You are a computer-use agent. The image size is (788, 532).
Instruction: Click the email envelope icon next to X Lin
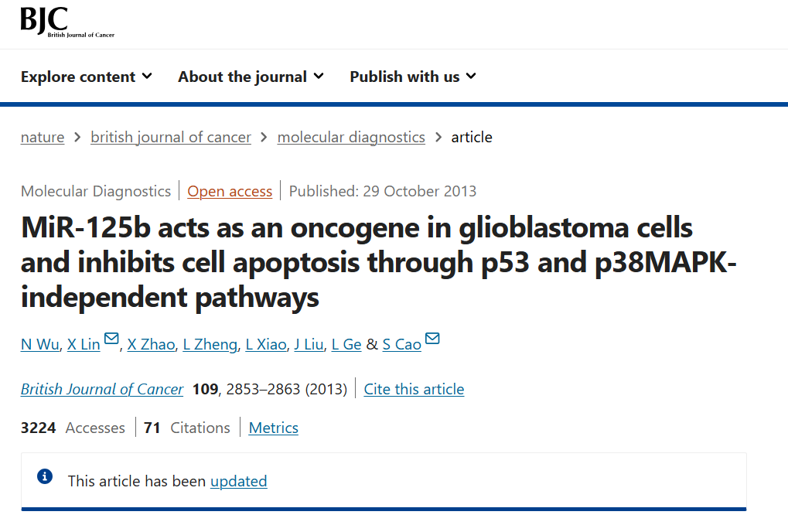click(x=111, y=339)
